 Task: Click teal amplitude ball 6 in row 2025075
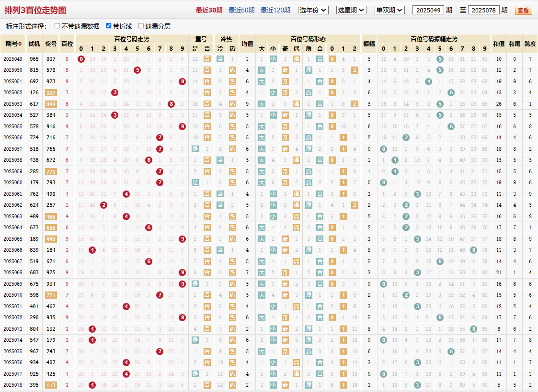(x=451, y=351)
